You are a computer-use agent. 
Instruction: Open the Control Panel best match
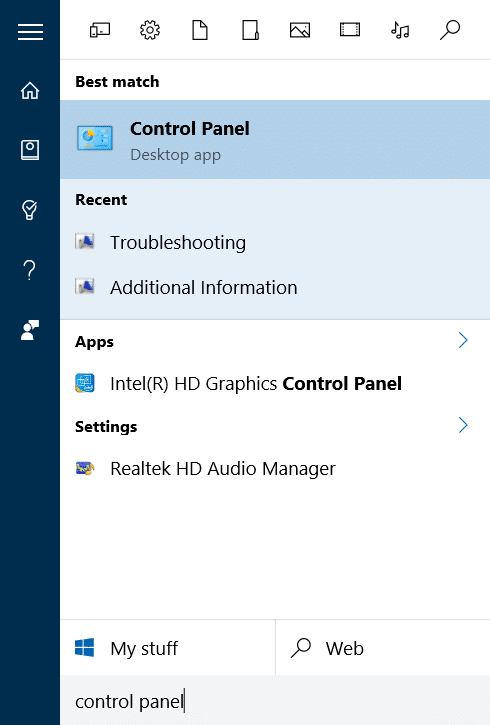[x=275, y=140]
